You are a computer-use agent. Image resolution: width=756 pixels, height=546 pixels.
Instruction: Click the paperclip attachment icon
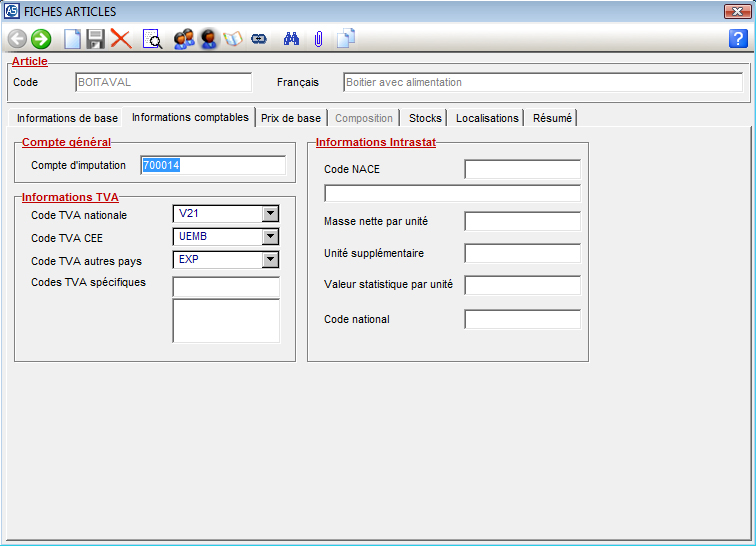tap(318, 39)
